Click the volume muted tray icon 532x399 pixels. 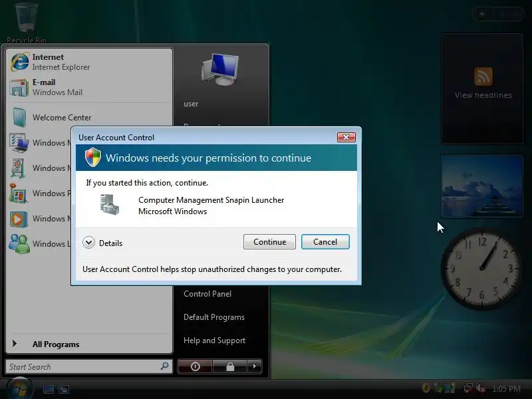click(x=480, y=388)
